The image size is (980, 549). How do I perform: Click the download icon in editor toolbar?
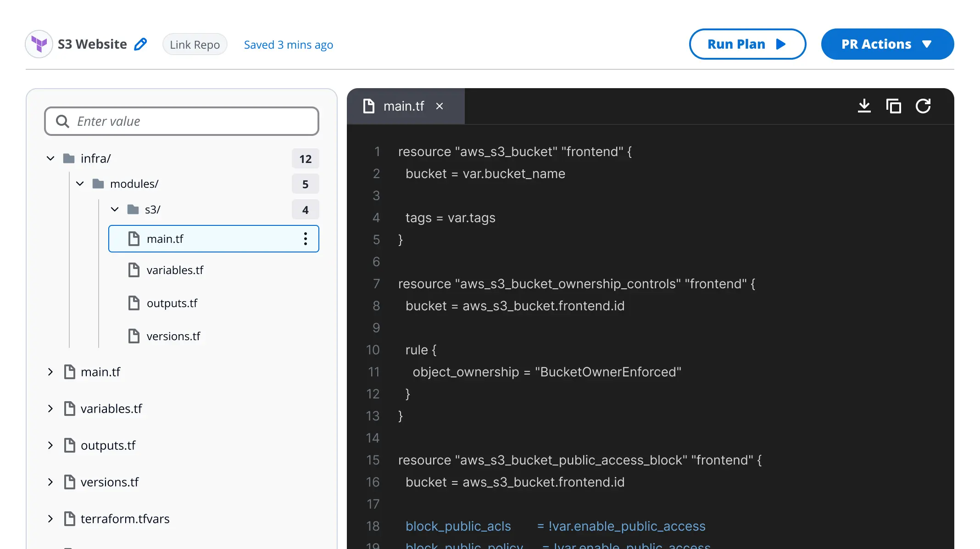coord(864,106)
